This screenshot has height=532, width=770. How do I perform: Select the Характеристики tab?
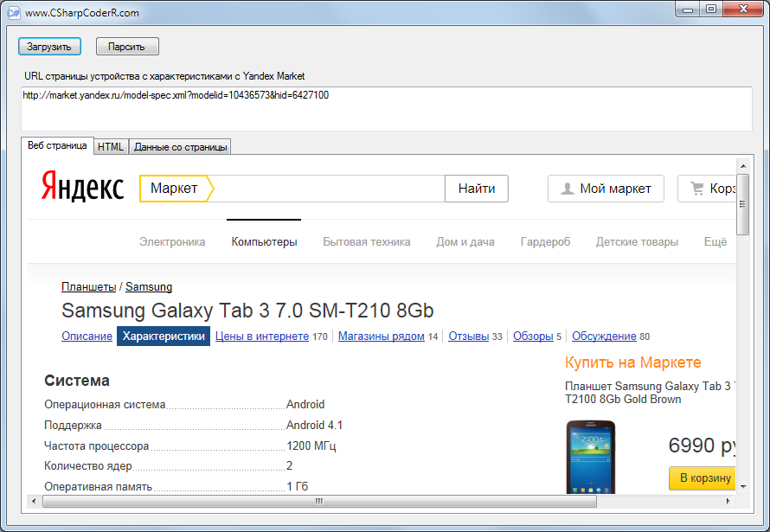(x=164, y=337)
